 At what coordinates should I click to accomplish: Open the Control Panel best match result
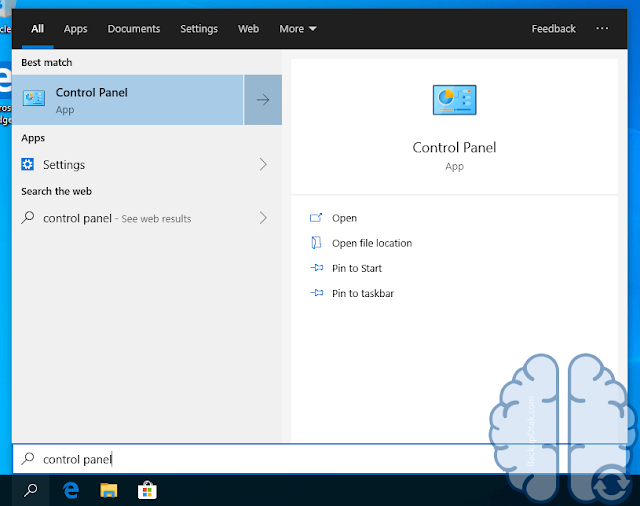click(x=128, y=100)
